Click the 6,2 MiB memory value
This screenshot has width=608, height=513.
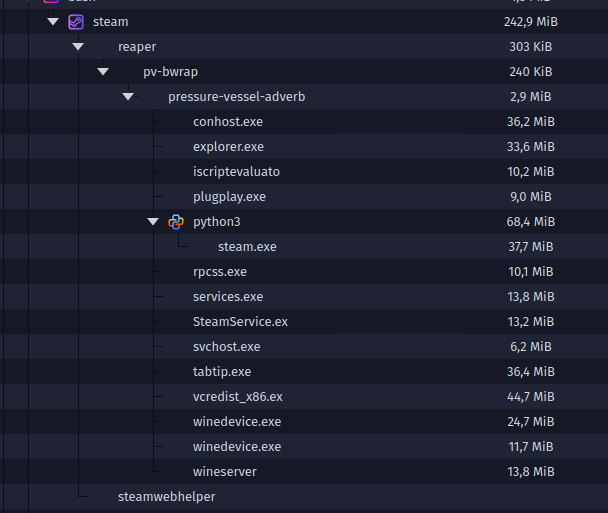coord(531,347)
